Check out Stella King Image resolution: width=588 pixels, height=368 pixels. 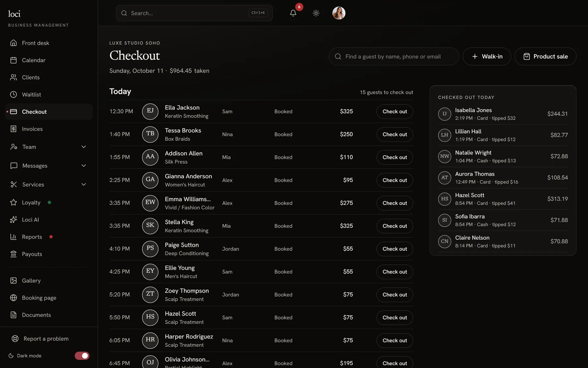tap(395, 226)
